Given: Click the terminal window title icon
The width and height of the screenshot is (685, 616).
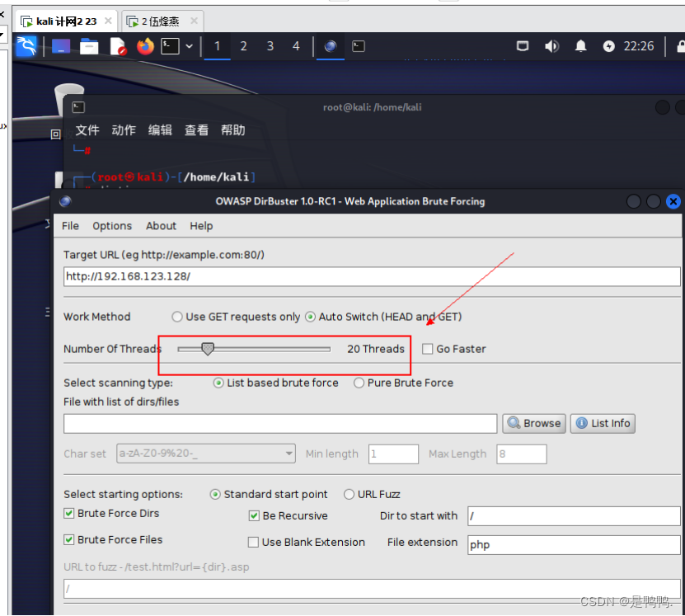Looking at the screenshot, I should 78,107.
